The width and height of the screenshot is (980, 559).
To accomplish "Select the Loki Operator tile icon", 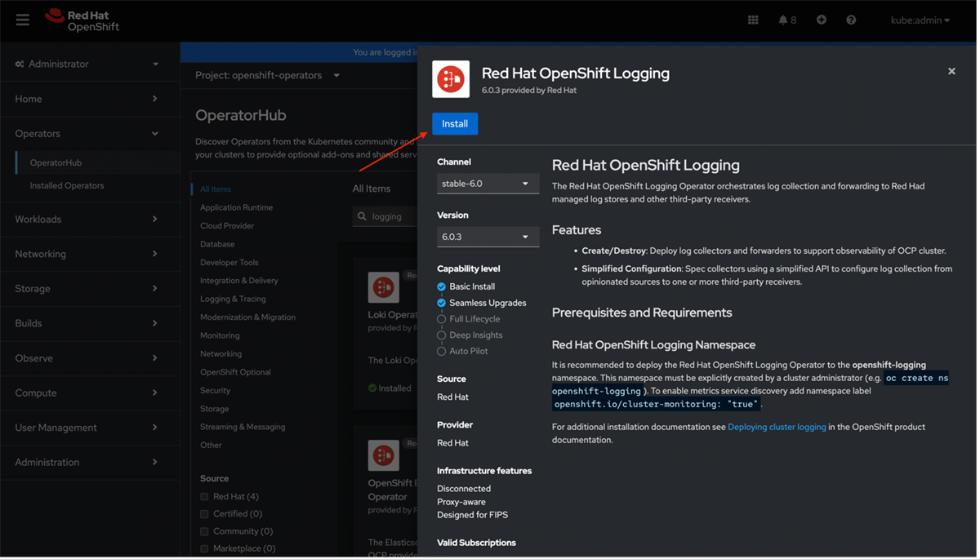I will coord(383,287).
